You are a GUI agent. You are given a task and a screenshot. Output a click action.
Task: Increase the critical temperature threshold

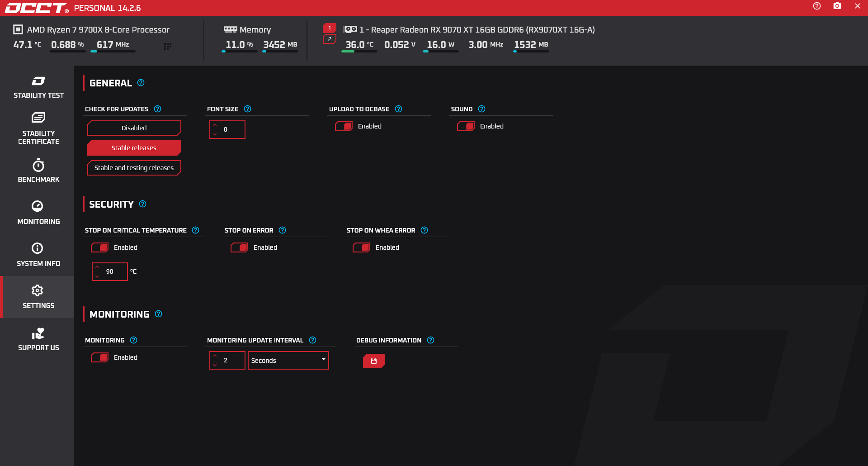point(97,267)
